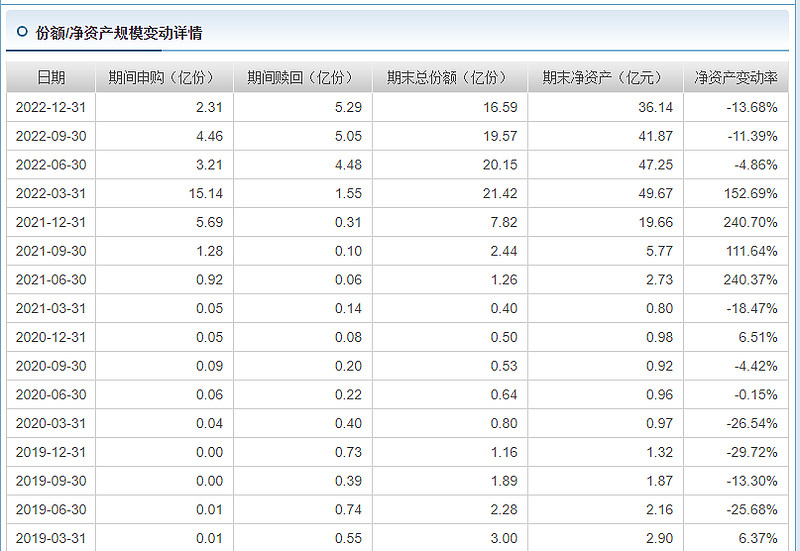Select net assets value 41.87
Screen dimensions: 800x551
pos(656,136)
